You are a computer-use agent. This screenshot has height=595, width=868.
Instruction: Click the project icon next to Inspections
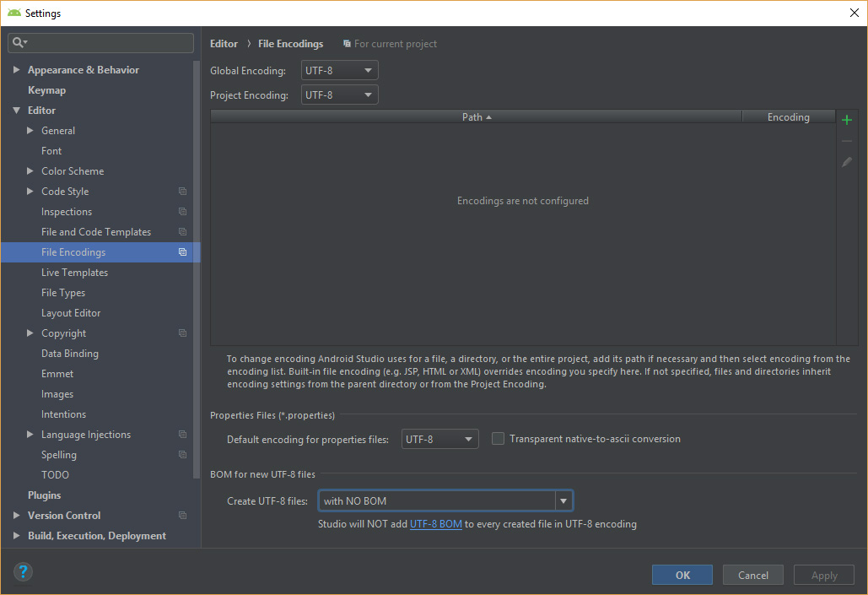coord(181,211)
